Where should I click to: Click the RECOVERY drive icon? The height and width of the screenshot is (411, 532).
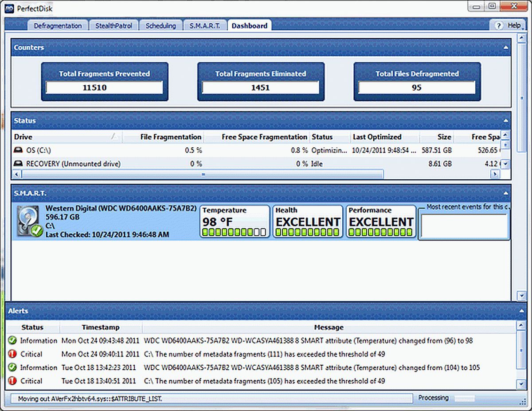pos(19,164)
